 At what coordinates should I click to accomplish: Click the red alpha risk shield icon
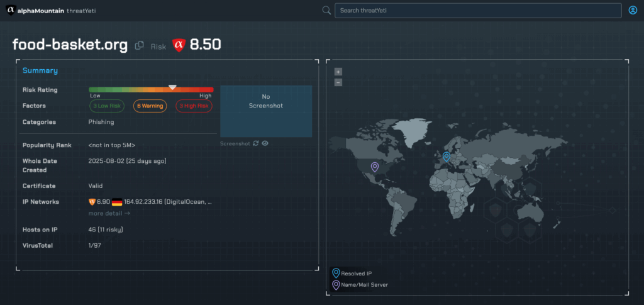pos(179,45)
